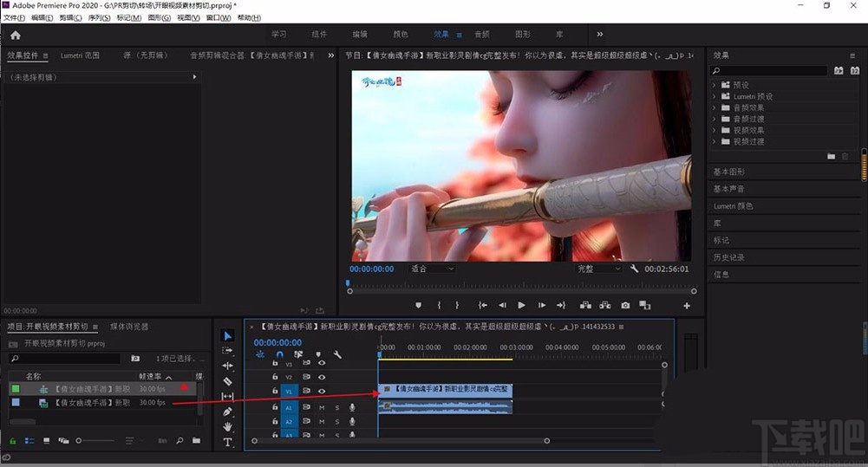
Task: Click the Export Frame camera icon
Action: point(625,305)
